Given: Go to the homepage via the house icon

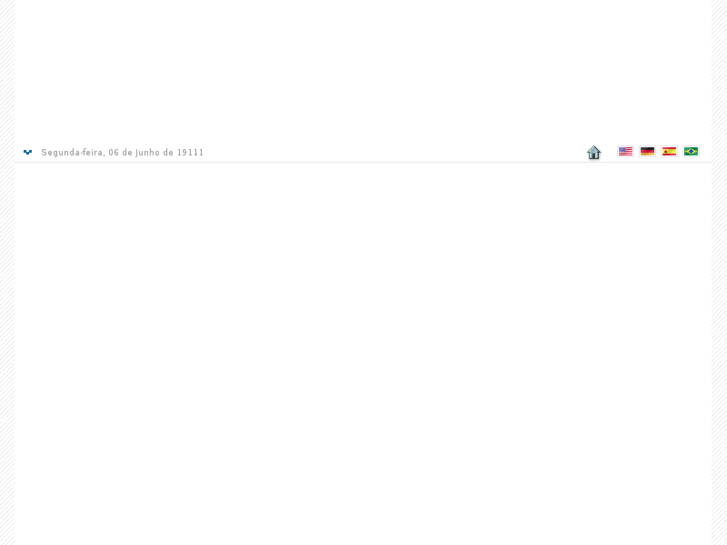Looking at the screenshot, I should (593, 152).
